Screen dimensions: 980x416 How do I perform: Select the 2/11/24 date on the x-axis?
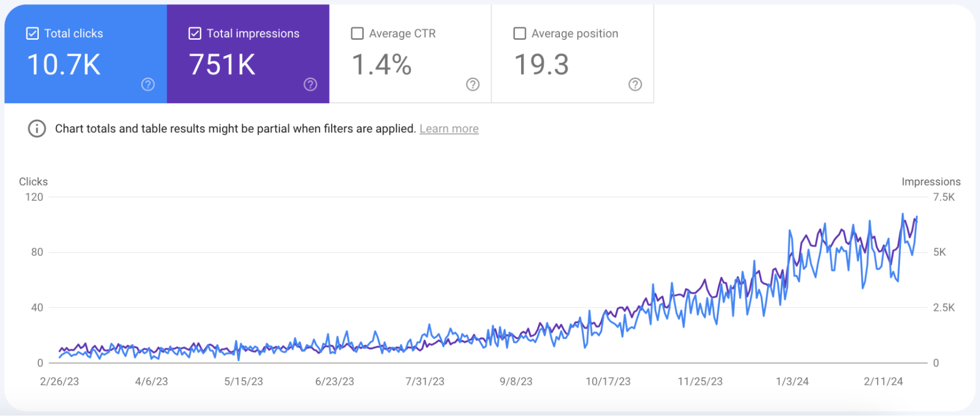click(x=883, y=382)
